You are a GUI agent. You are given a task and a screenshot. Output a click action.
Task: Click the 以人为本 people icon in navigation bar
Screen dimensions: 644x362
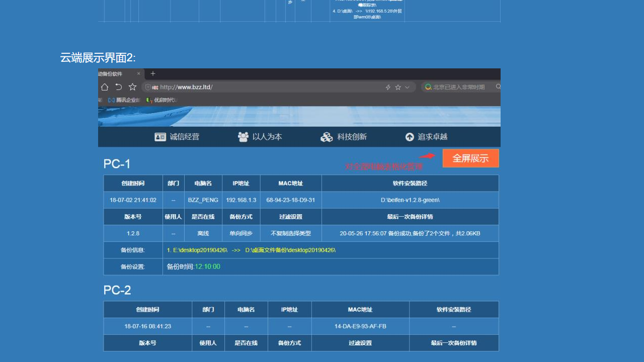pyautogui.click(x=243, y=136)
